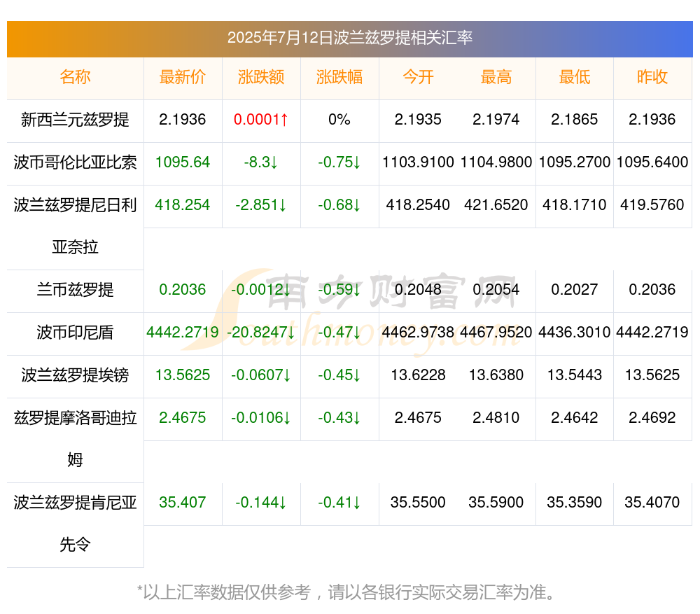
Task: Click the 2025年7月12日波兰兹罗提相关汇率 title banner
Action: [350, 39]
